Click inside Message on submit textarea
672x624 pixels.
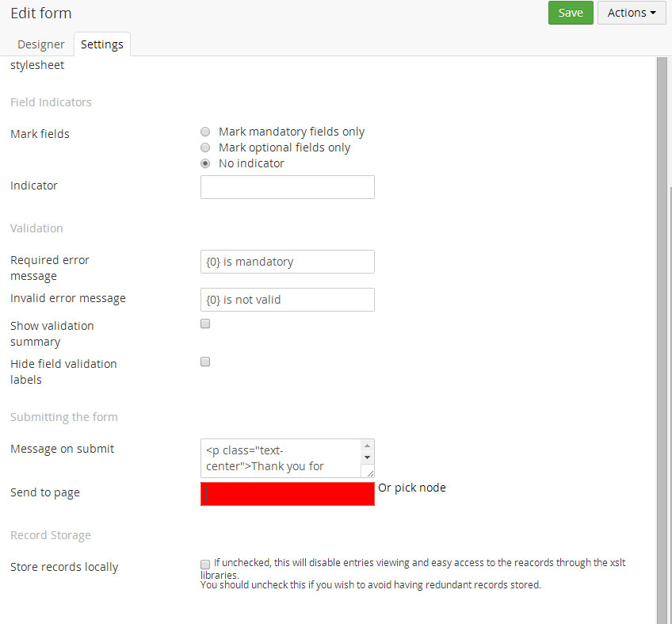281,458
